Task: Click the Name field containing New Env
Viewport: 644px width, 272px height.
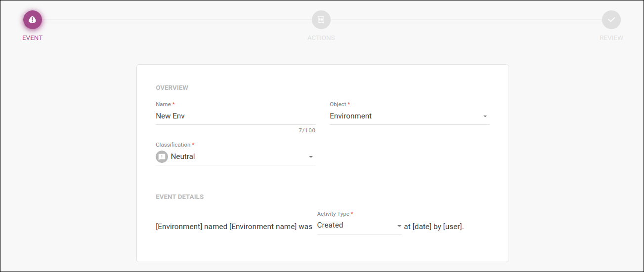Action: 235,117
